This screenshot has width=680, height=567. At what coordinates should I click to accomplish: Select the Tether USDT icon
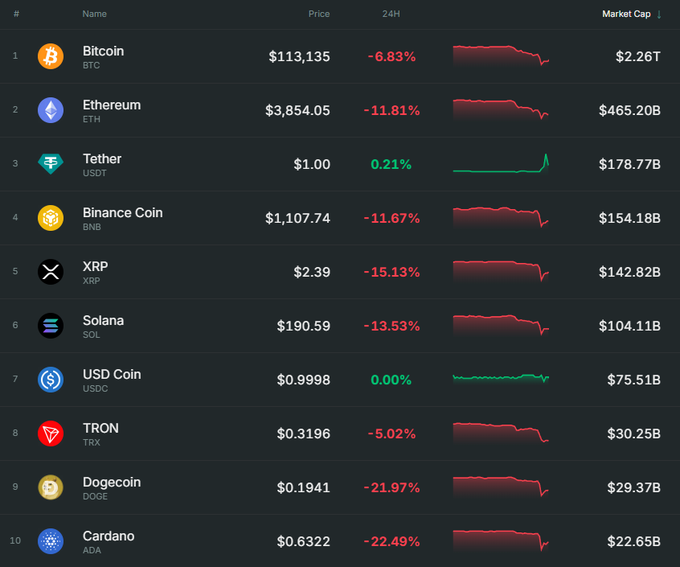tap(50, 164)
